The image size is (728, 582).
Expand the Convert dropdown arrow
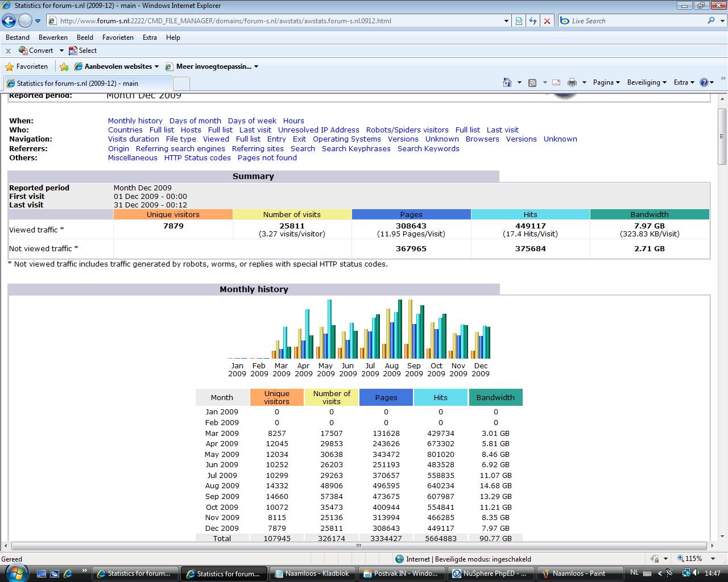61,51
